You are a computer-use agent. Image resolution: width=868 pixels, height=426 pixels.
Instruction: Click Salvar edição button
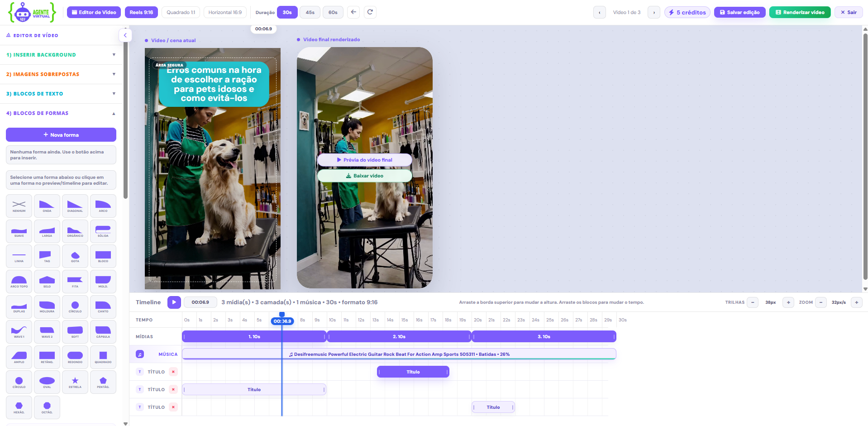(x=739, y=12)
